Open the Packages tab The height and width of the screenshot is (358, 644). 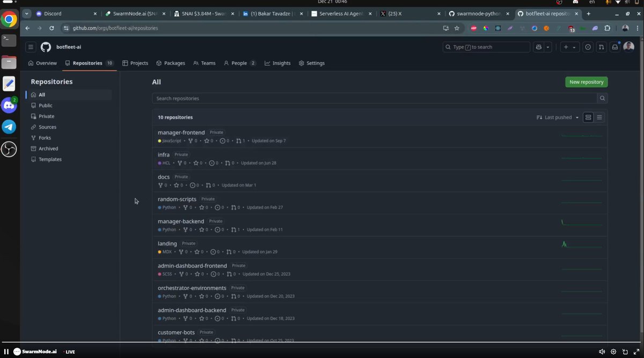pyautogui.click(x=171, y=63)
